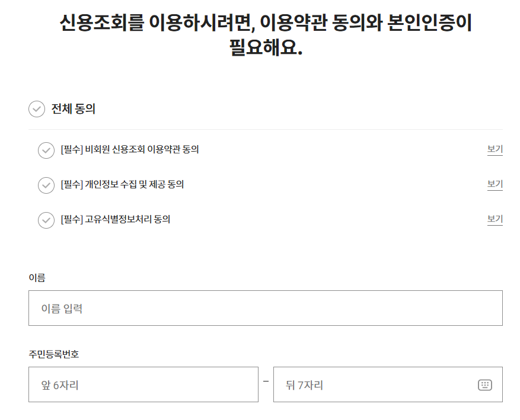
Task: Open the virtual keypad icon in 뒤 7자리 field
Action: click(486, 384)
